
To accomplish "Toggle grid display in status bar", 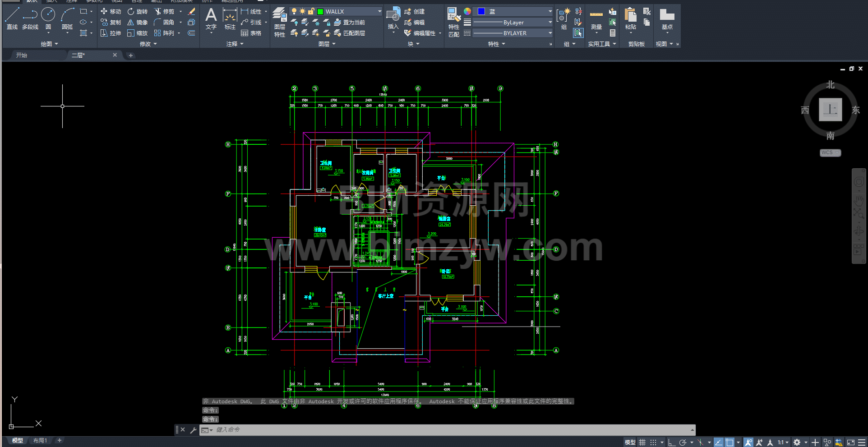I will (x=642, y=442).
